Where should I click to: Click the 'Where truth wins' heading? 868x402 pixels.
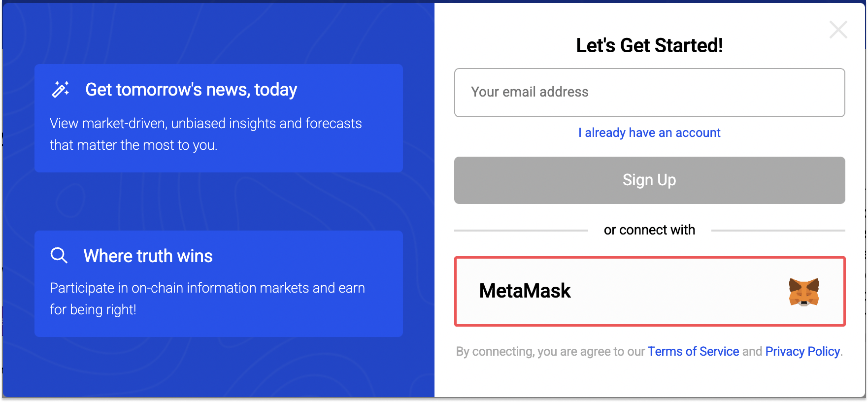click(x=148, y=256)
